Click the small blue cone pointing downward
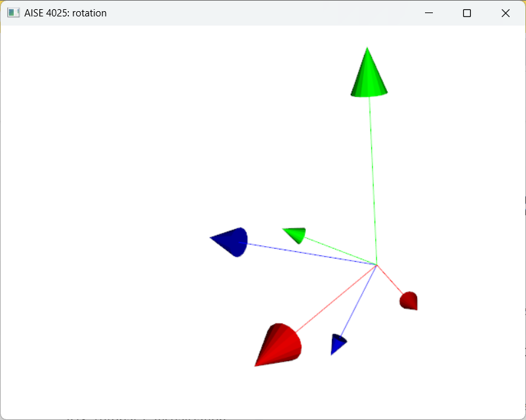The height and width of the screenshot is (420, 526). 336,342
